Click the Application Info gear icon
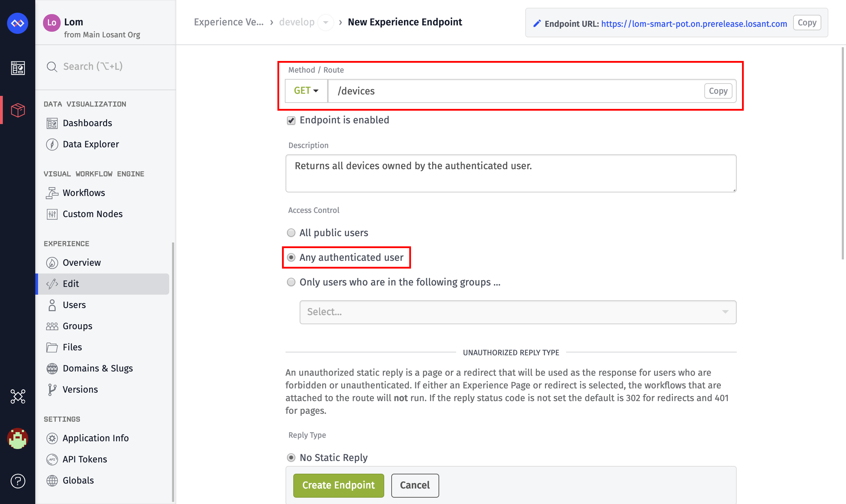This screenshot has height=504, width=846. click(52, 438)
